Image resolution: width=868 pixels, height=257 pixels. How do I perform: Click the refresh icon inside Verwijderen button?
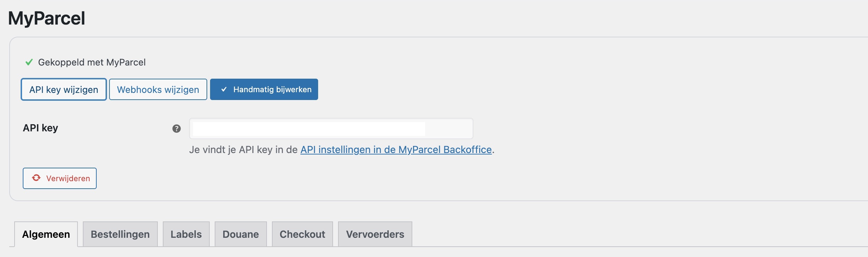[x=36, y=178]
